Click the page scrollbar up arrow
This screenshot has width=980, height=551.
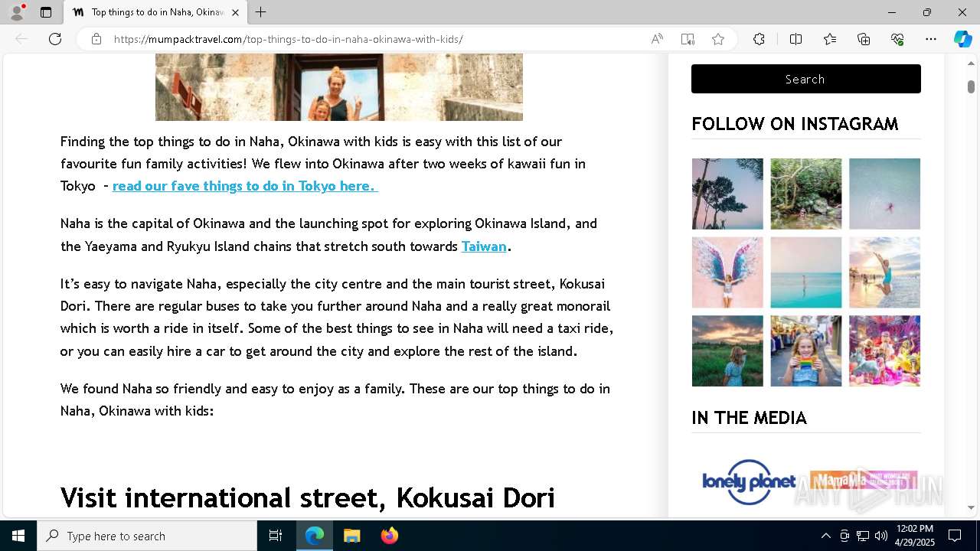point(971,64)
